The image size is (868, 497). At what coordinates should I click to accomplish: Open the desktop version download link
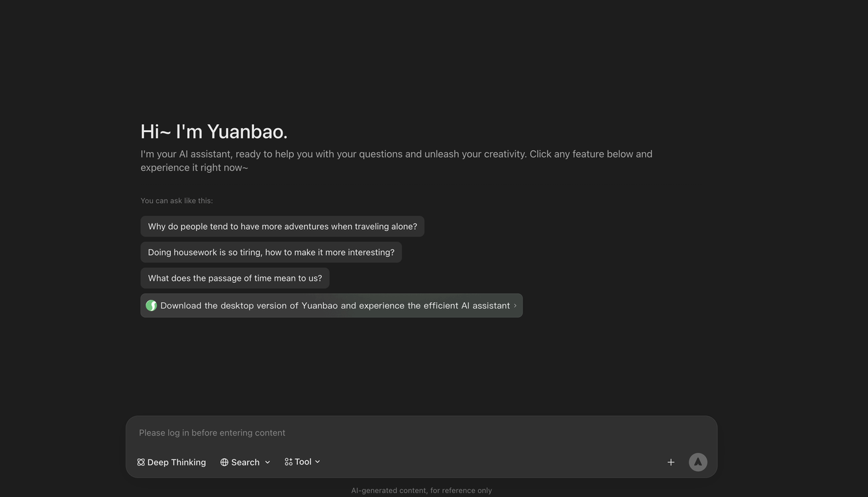[331, 305]
